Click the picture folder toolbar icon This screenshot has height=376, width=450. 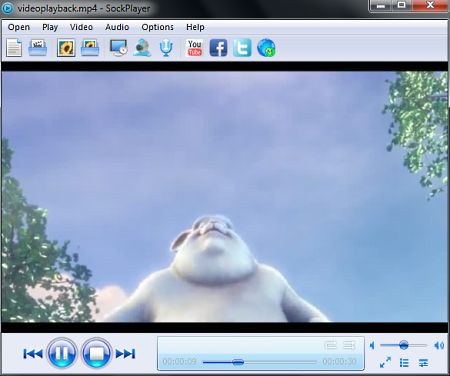click(90, 48)
